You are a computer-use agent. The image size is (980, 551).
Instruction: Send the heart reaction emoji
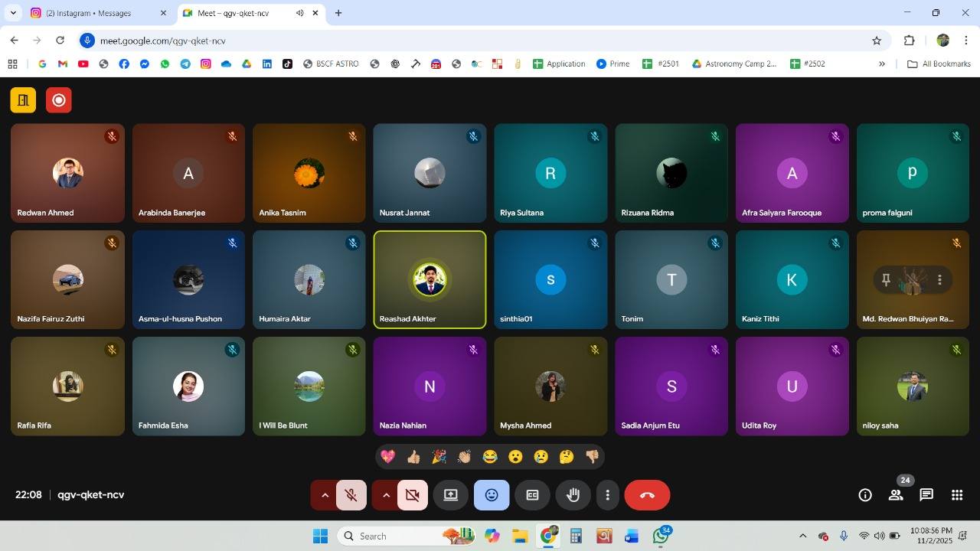click(x=388, y=456)
